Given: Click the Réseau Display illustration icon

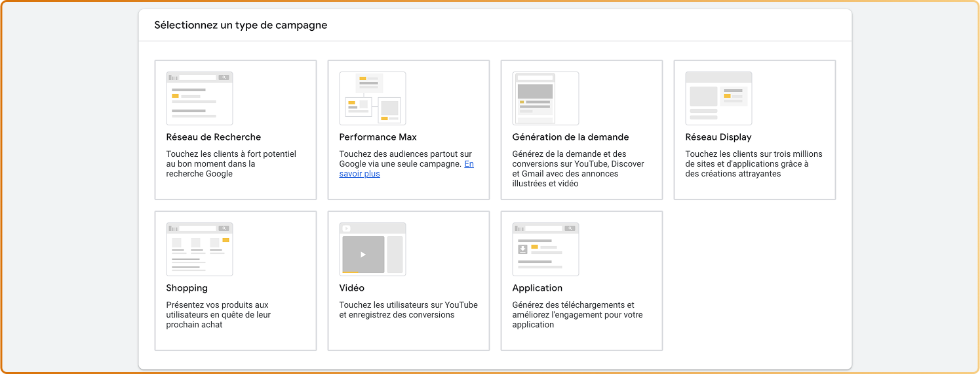Looking at the screenshot, I should coord(718,98).
